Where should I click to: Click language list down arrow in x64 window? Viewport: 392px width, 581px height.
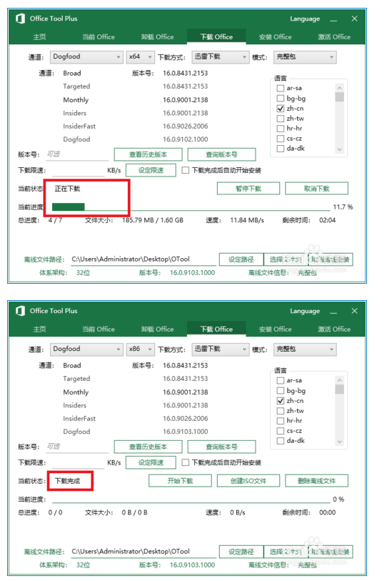pyautogui.click(x=339, y=149)
